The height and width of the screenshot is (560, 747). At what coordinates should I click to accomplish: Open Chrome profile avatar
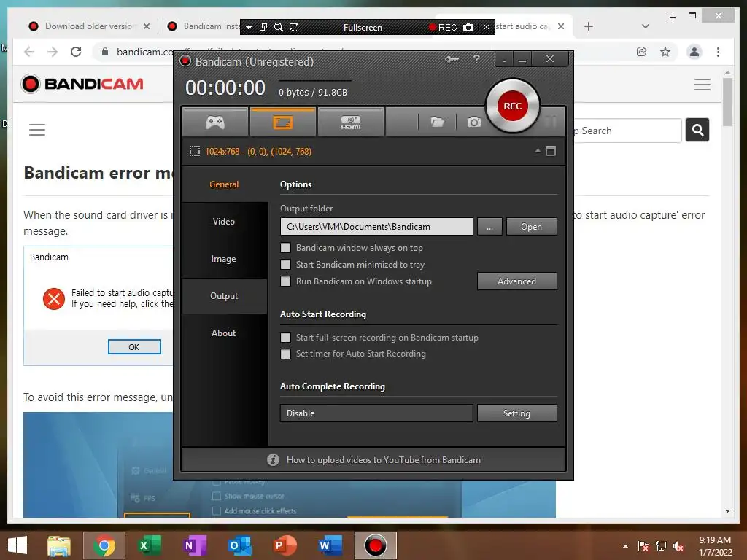(694, 52)
